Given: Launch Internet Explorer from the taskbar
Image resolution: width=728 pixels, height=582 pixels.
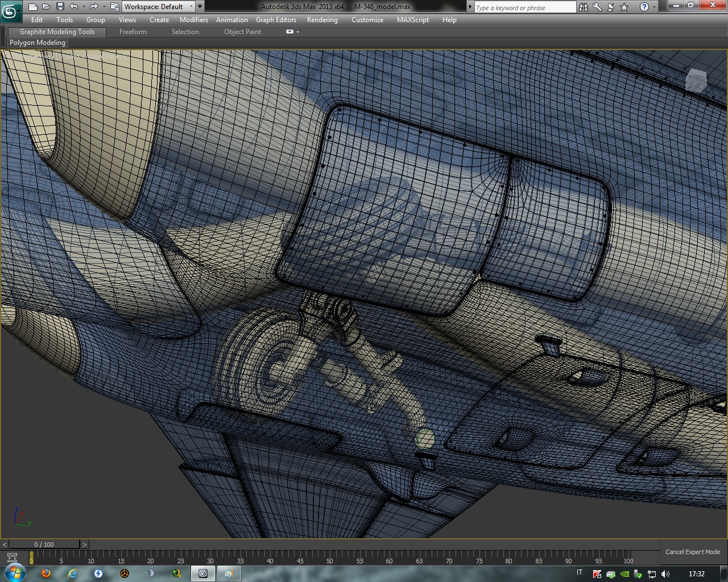Looking at the screenshot, I should coord(72,573).
